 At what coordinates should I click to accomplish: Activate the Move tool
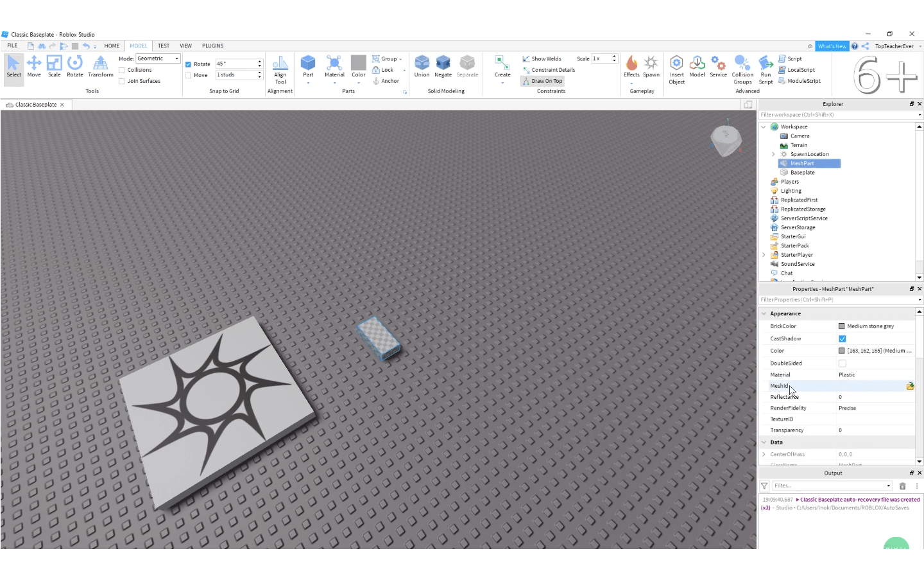tap(34, 67)
